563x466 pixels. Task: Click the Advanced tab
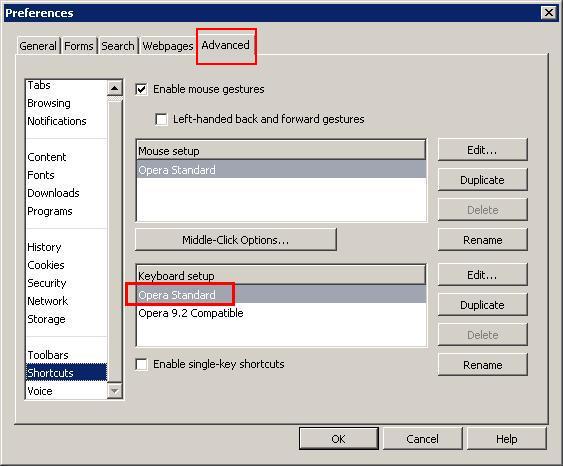225,45
